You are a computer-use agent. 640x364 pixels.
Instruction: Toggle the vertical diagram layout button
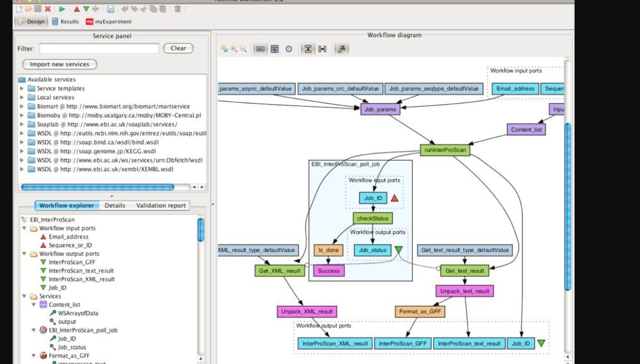308,49
